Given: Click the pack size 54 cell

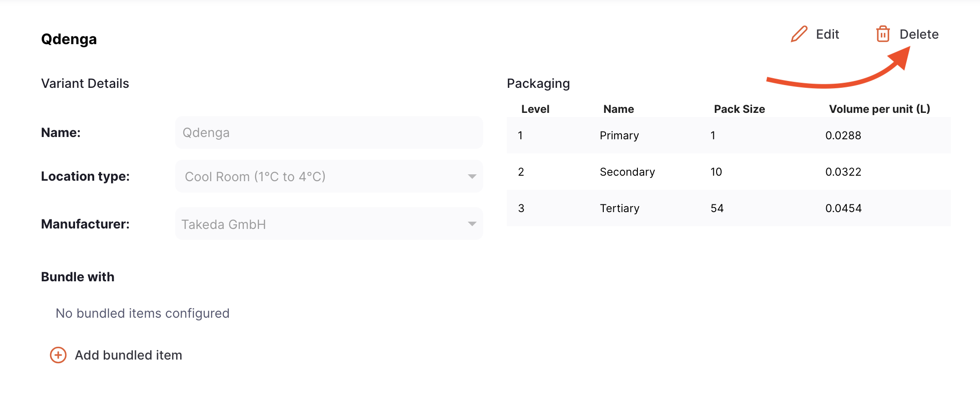Looking at the screenshot, I should click(717, 208).
